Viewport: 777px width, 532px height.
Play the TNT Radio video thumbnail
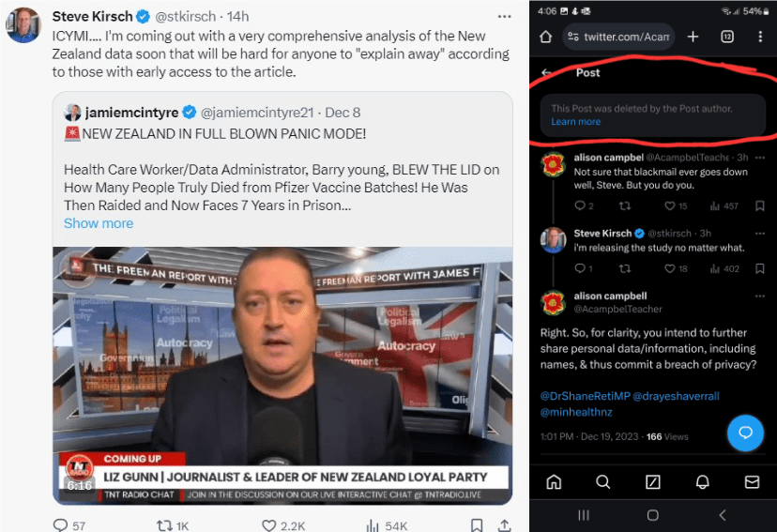tap(282, 375)
